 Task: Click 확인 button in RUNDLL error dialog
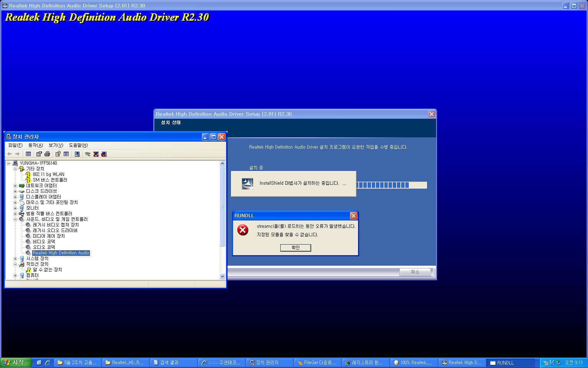tap(295, 247)
